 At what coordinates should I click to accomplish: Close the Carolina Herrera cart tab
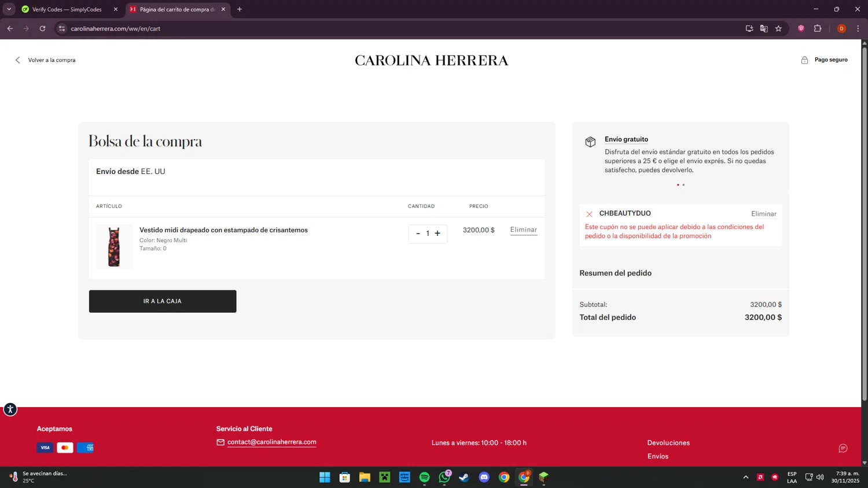click(223, 9)
